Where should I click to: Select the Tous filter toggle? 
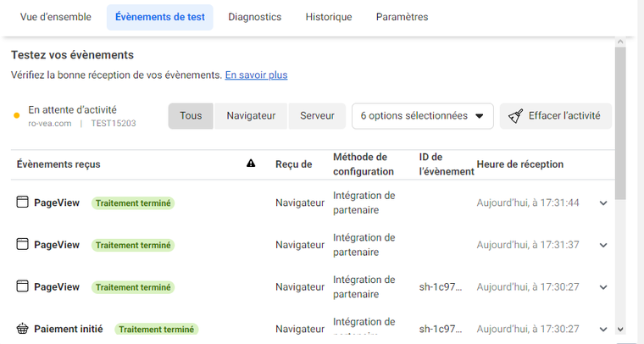pyautogui.click(x=191, y=116)
